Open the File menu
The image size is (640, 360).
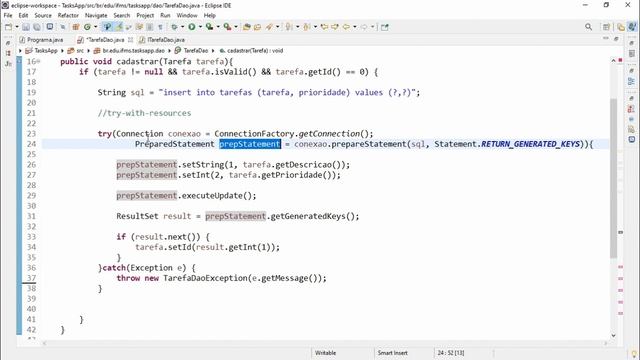[x=8, y=15]
